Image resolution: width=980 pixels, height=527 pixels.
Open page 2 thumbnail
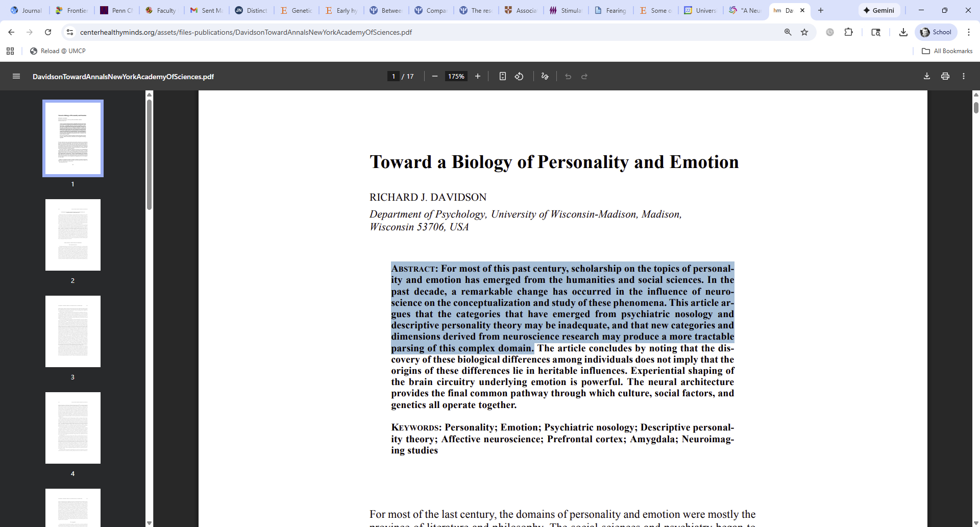pos(73,235)
